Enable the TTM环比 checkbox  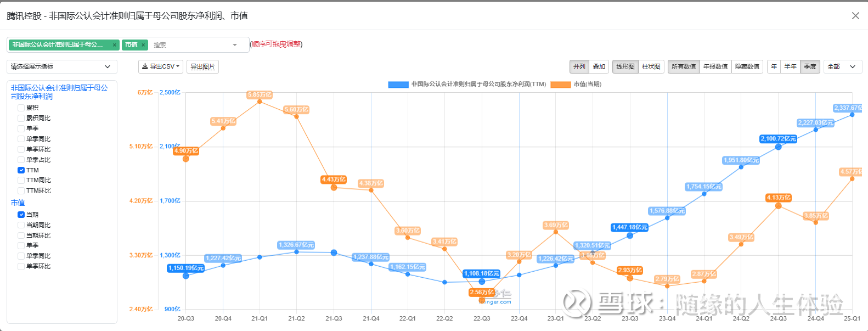click(x=21, y=190)
